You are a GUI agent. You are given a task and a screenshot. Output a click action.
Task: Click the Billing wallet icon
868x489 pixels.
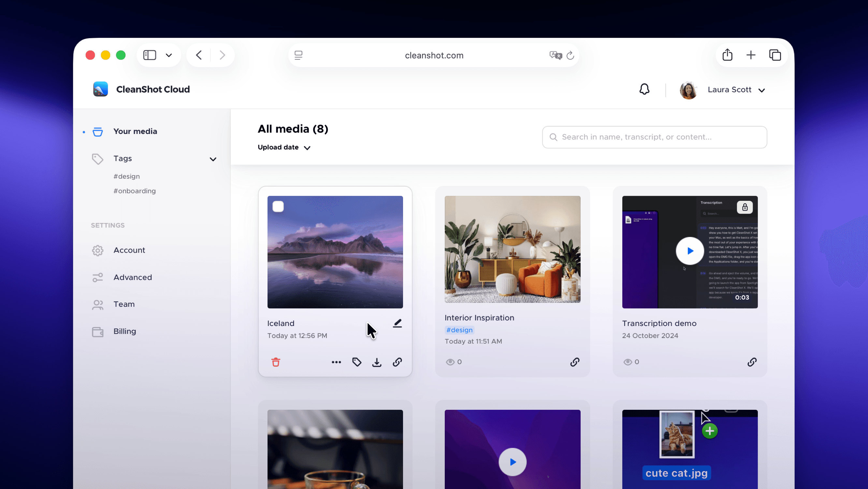(x=98, y=332)
